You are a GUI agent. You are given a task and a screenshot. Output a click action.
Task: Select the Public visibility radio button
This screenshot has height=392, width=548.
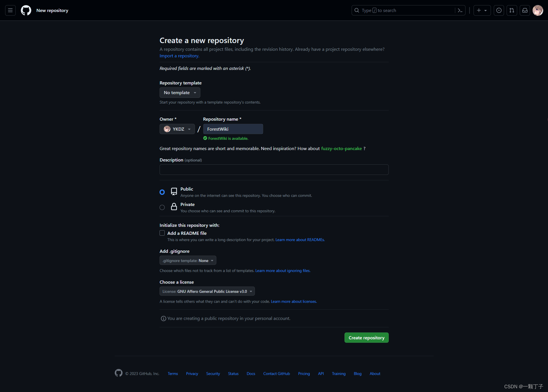click(x=162, y=192)
